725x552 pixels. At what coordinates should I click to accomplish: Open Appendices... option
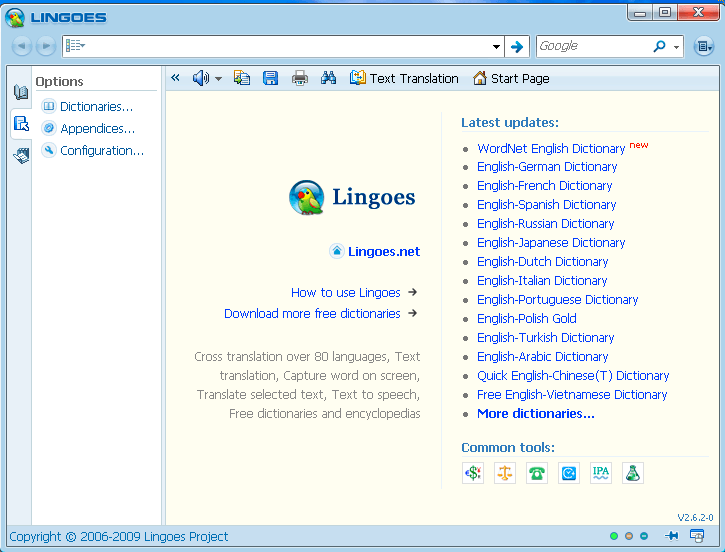point(88,129)
